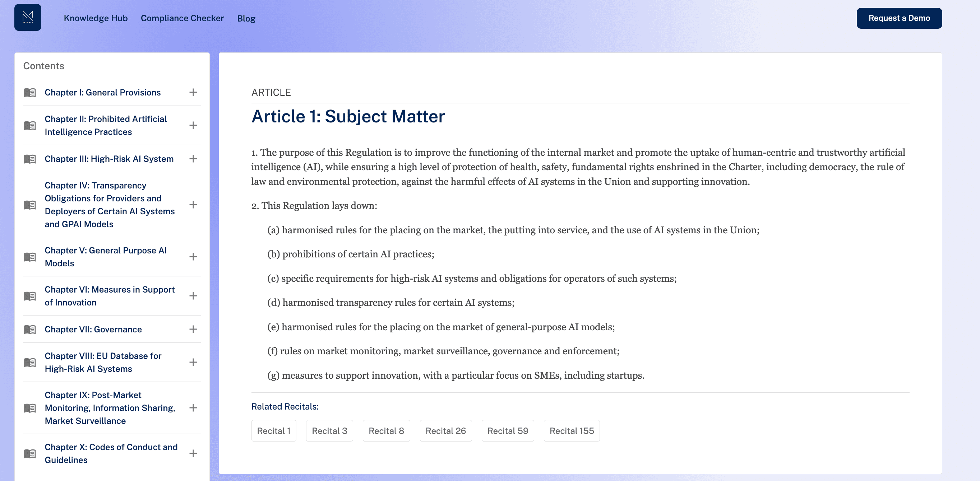This screenshot has height=481, width=980.
Task: Click the book icon for Chapter IX: Post-Market Monitoring
Action: click(30, 408)
